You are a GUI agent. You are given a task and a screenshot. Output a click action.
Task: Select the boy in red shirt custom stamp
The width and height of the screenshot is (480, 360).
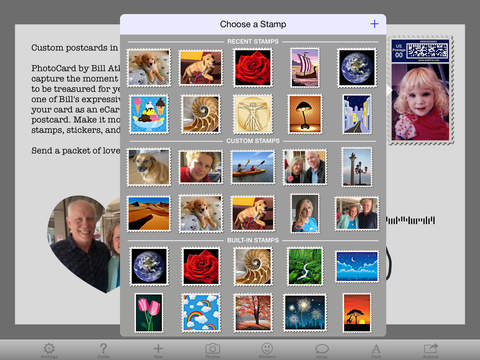(x=201, y=167)
